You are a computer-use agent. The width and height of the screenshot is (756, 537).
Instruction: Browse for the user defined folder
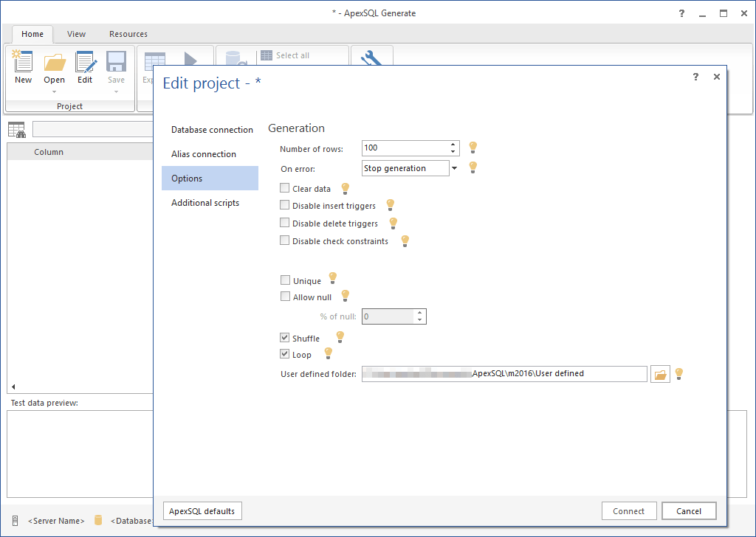coord(660,374)
